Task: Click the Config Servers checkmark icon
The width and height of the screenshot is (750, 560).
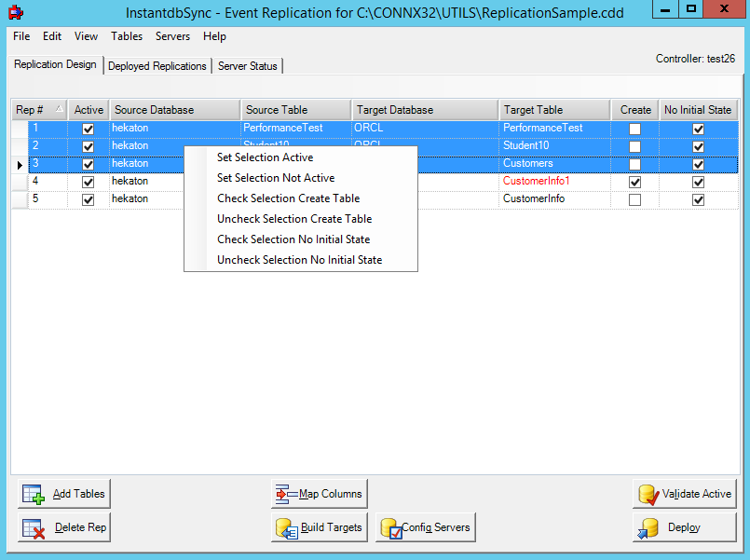Action: pyautogui.click(x=396, y=527)
